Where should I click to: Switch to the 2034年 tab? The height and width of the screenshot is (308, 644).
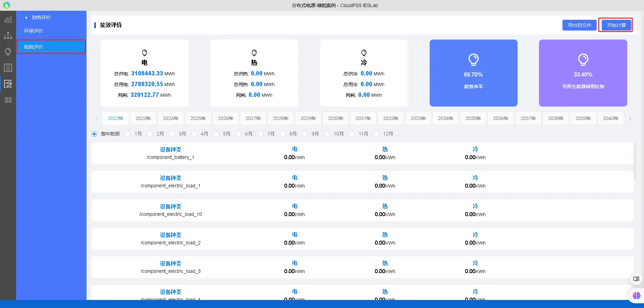click(446, 118)
